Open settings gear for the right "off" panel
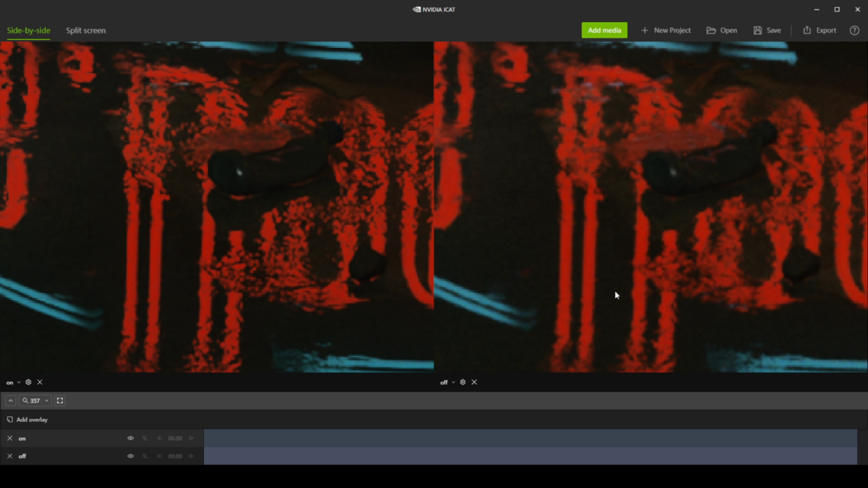The width and height of the screenshot is (868, 488). coord(462,382)
